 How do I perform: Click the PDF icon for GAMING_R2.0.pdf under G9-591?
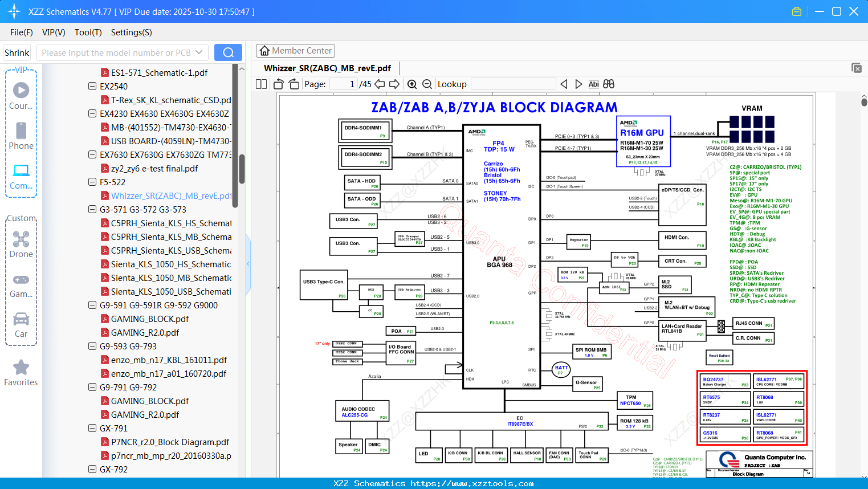coord(105,332)
